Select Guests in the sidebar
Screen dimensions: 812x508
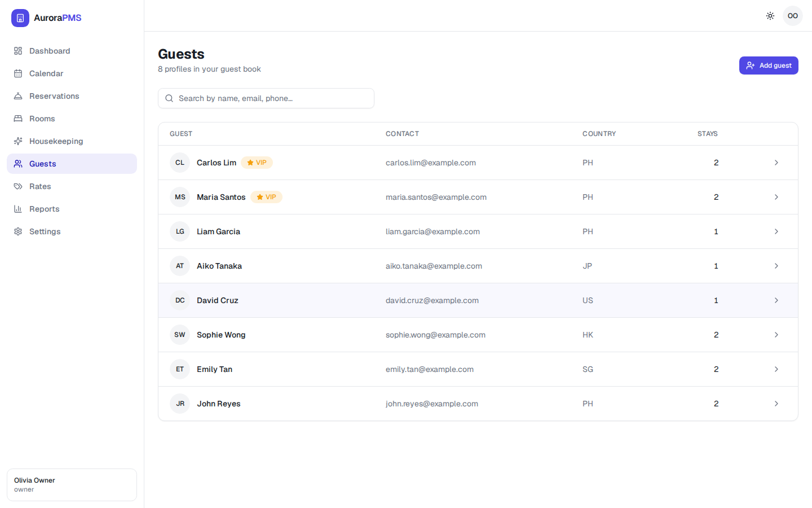point(72,164)
